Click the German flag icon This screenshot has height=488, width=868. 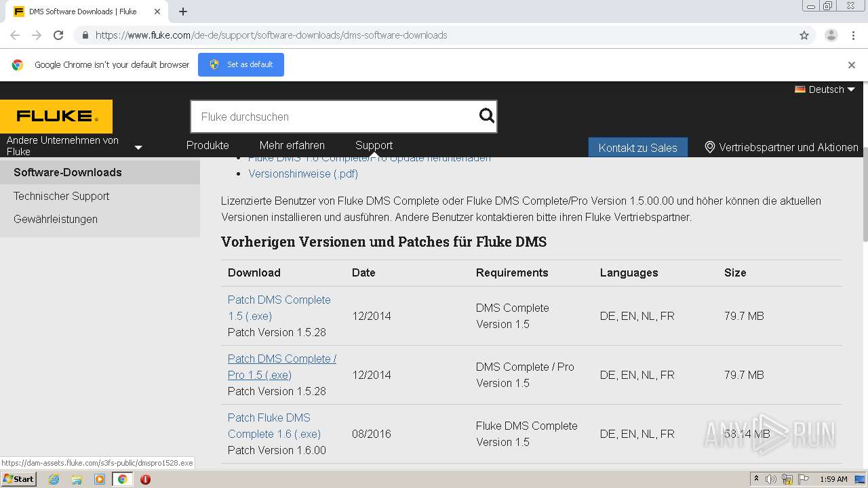point(800,89)
